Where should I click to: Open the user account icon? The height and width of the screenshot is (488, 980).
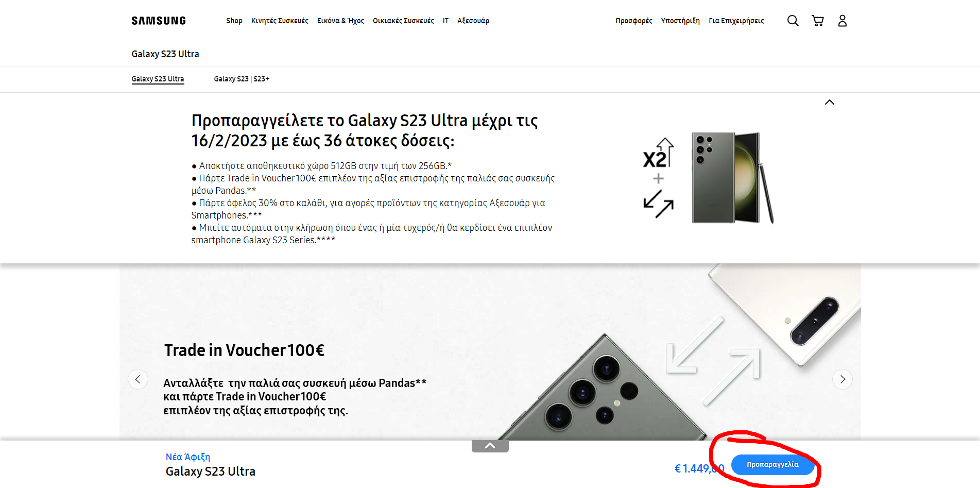tap(843, 21)
